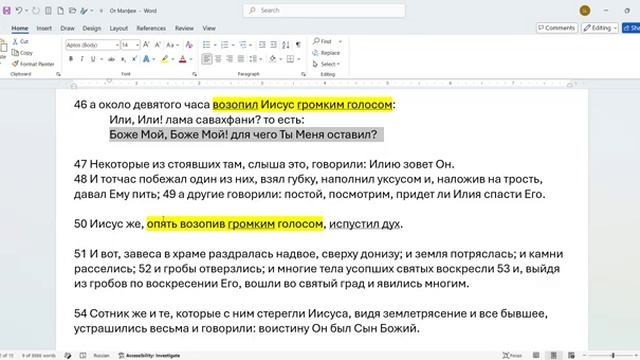Switch to Web Layout view in status bar
The height and width of the screenshot is (360, 640).
point(571,356)
